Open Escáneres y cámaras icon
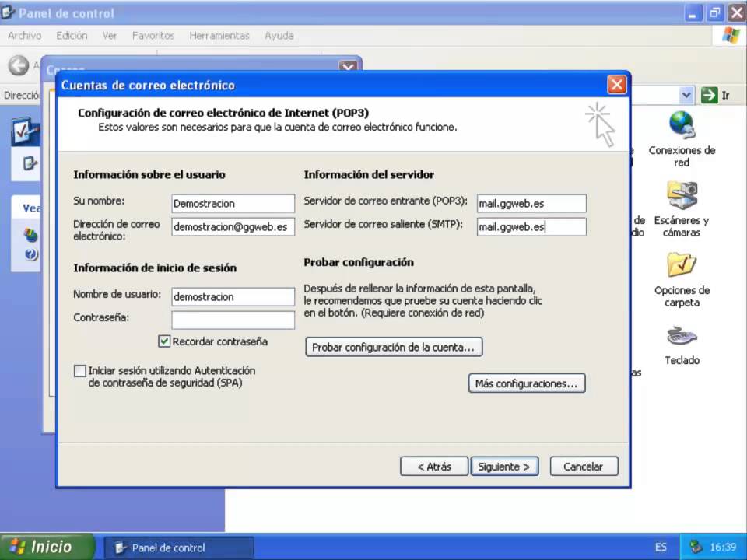This screenshot has height=560, width=747. [x=682, y=195]
